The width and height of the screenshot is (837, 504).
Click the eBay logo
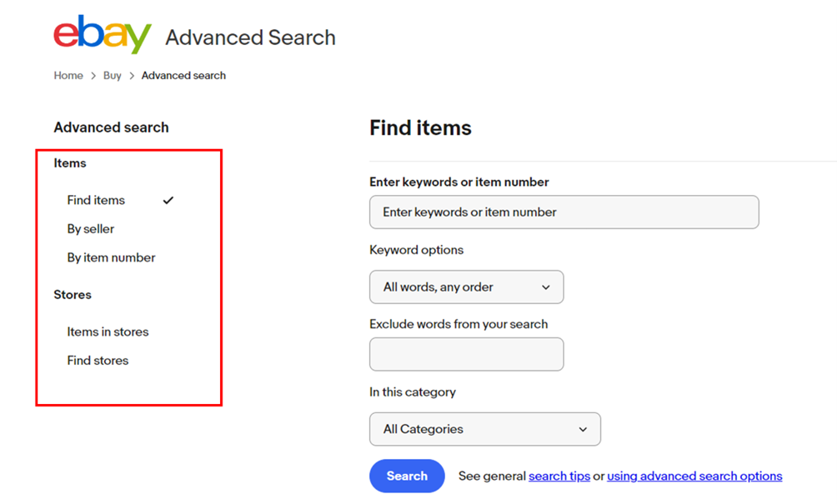coord(103,34)
